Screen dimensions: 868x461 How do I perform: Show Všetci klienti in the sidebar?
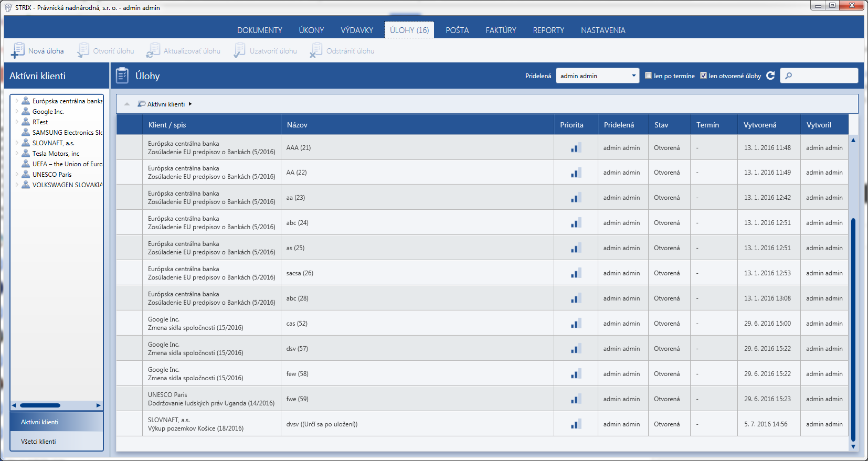[x=57, y=441]
